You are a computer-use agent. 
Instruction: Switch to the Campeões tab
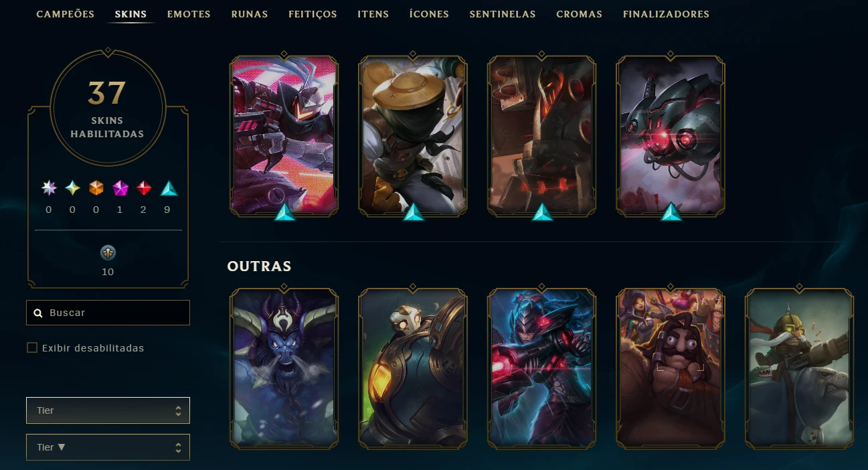click(x=65, y=14)
